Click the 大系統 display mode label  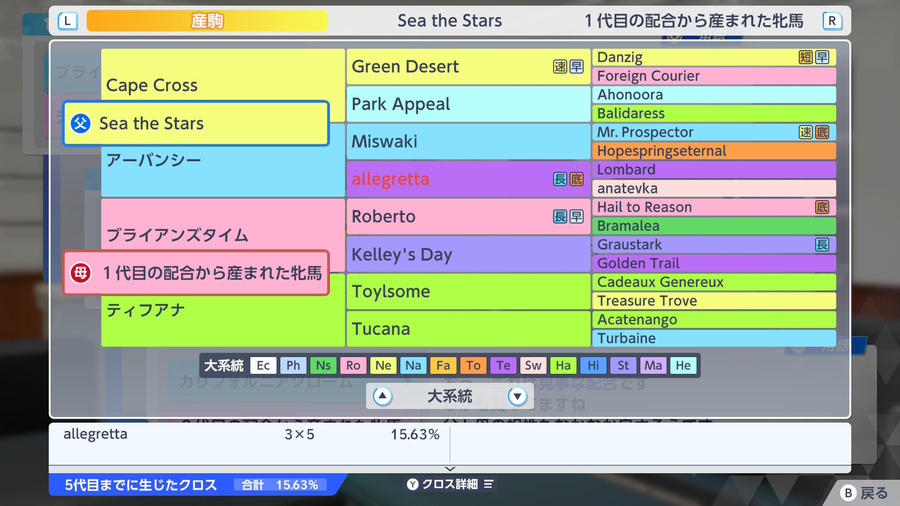[x=450, y=396]
